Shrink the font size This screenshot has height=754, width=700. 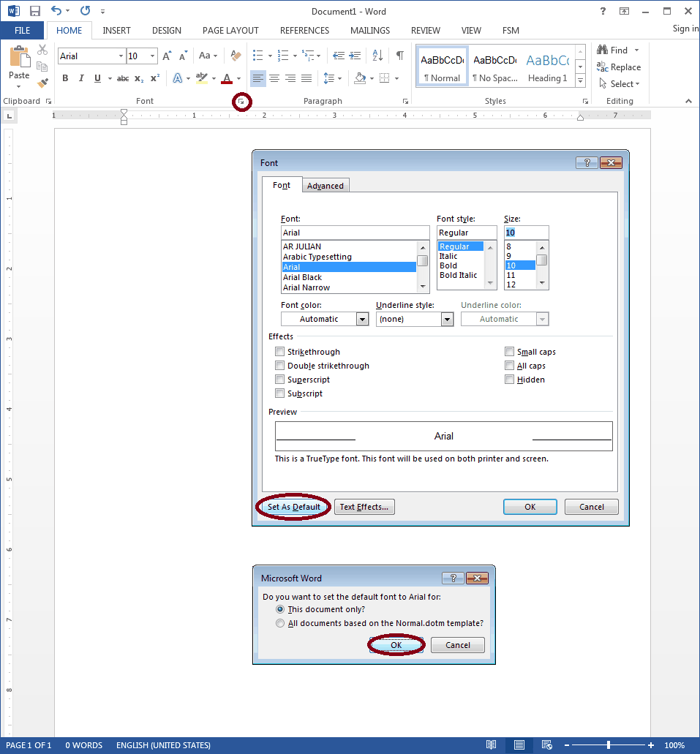(183, 56)
